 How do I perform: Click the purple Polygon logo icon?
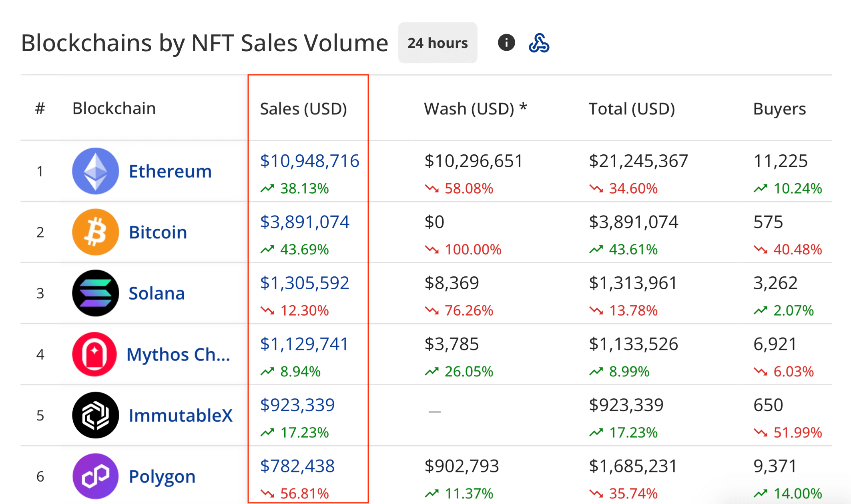tap(96, 476)
